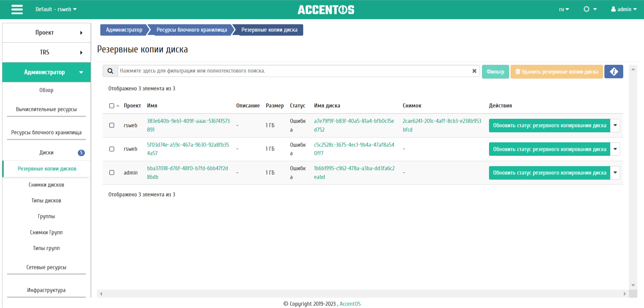Click the horizontal scrollbar at the bottom
Viewport: 644px width, 308px height.
[x=362, y=294]
